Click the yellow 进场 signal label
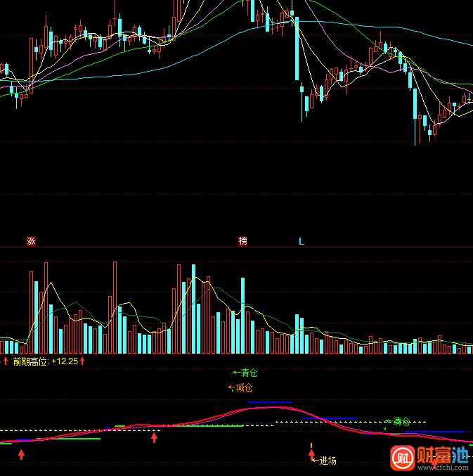473x476 pixels. click(325, 461)
